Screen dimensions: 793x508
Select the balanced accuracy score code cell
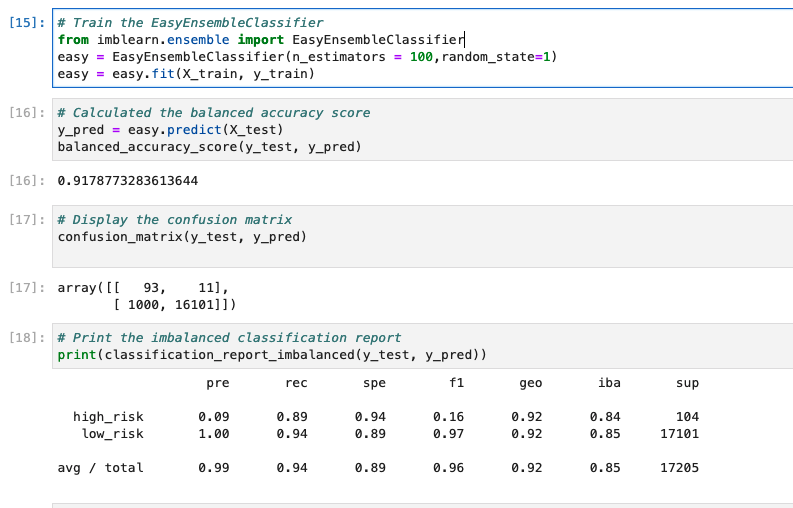pos(423,130)
